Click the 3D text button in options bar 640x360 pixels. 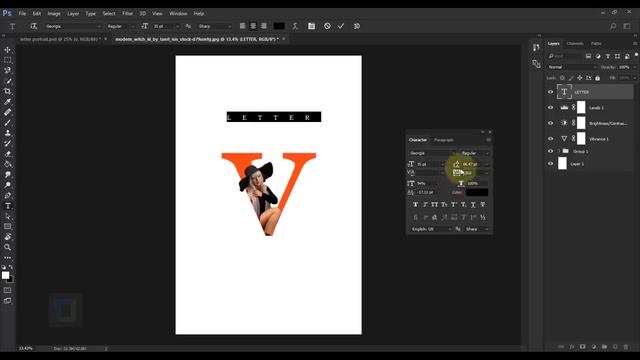pos(356,26)
